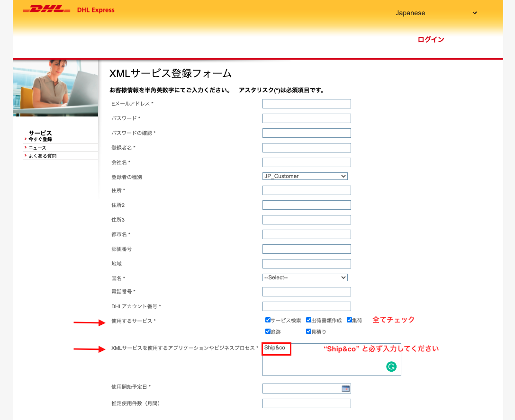Focus the 都市名 input field
Viewport: 515px width, 420px height.
click(x=307, y=234)
